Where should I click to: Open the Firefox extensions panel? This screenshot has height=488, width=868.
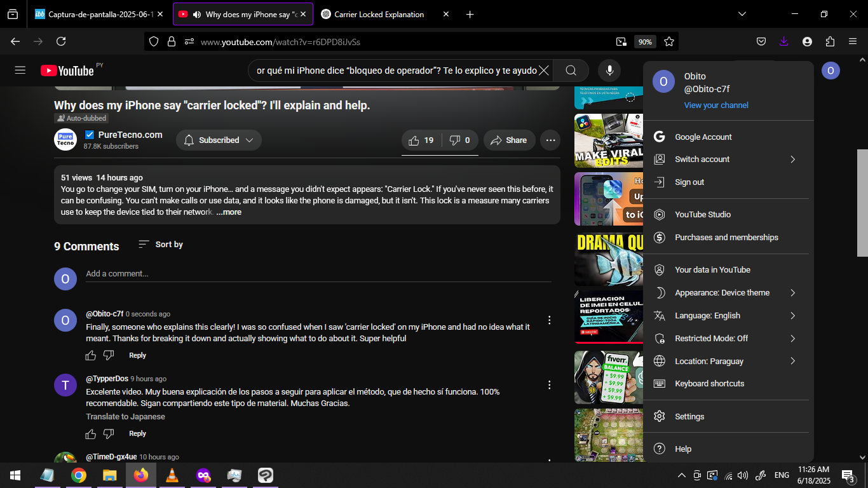[830, 42]
